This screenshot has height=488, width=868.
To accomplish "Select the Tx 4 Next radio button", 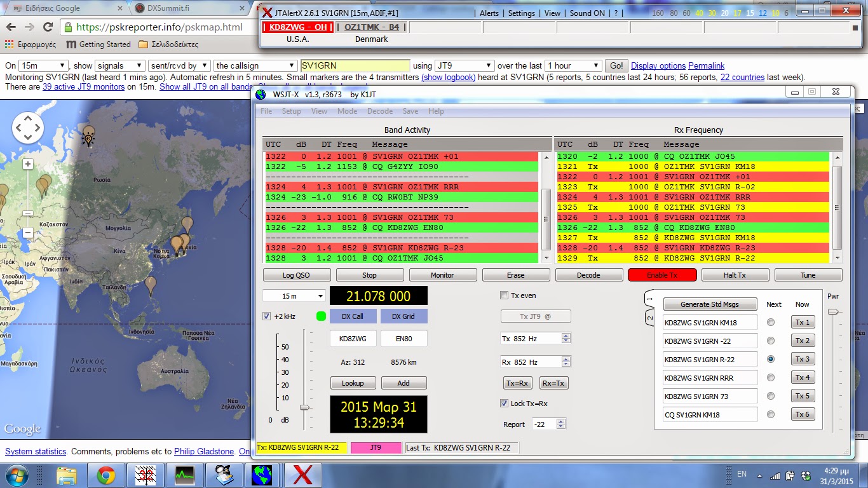I will [772, 377].
